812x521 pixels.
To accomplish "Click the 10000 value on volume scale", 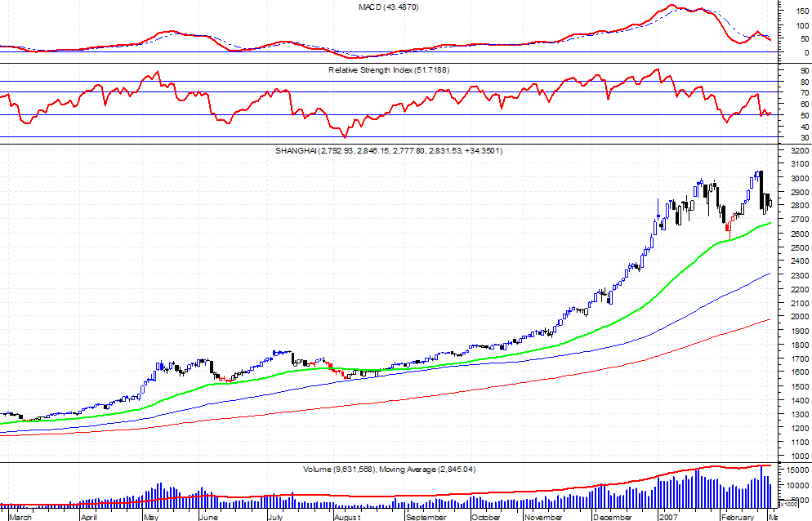I will pyautogui.click(x=799, y=487).
